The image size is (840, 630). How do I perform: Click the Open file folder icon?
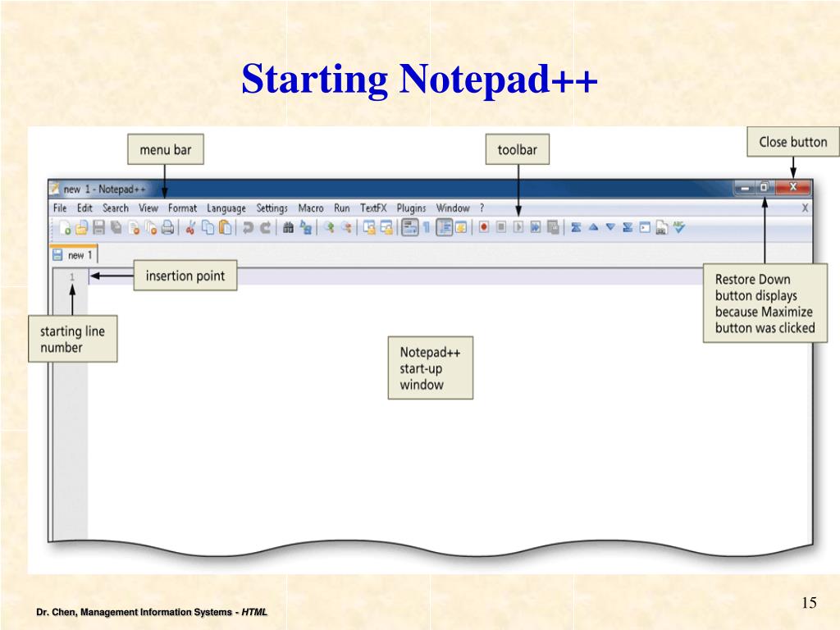[81, 228]
